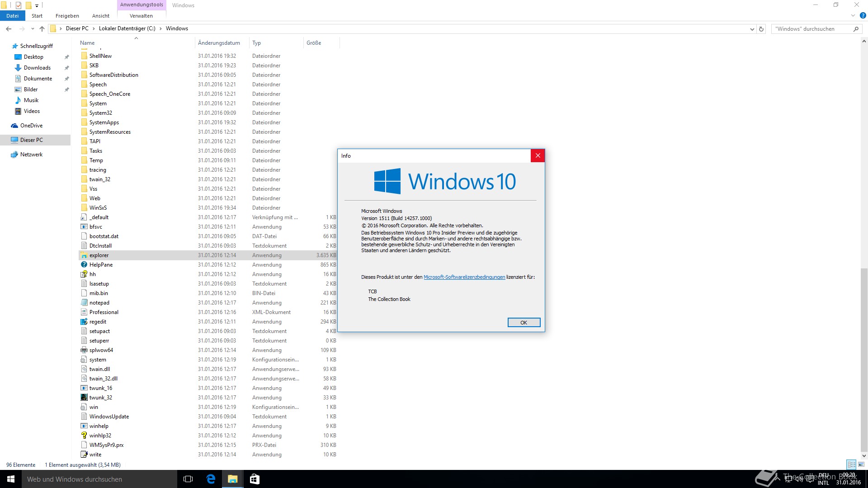Click the Windows breadcrumb in address bar
Screen dimensions: 868x488
(177, 28)
